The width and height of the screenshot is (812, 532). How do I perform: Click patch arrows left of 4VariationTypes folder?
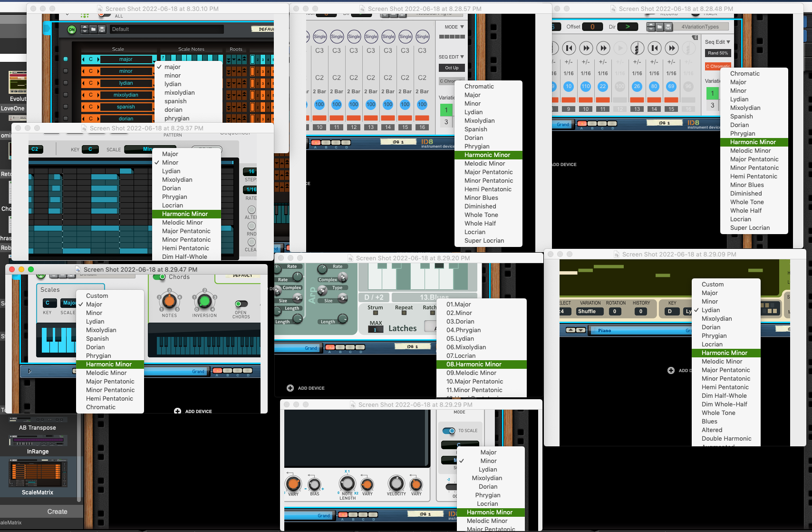point(651,27)
